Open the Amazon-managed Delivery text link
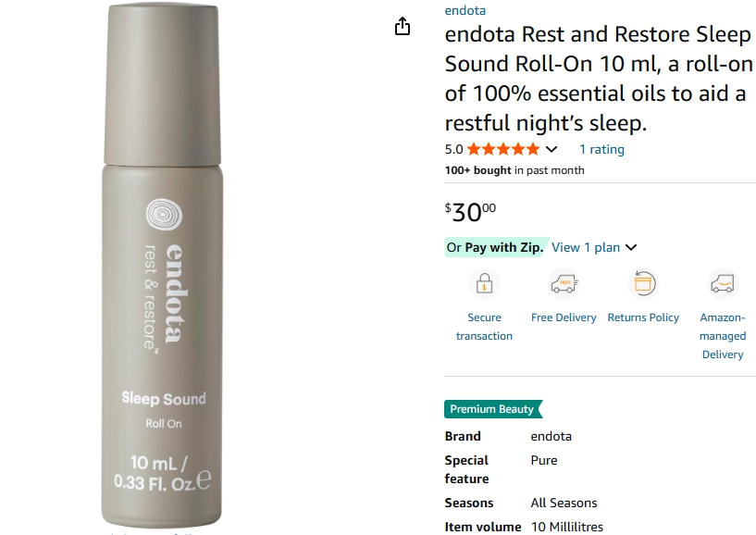756x535 pixels. (x=723, y=336)
